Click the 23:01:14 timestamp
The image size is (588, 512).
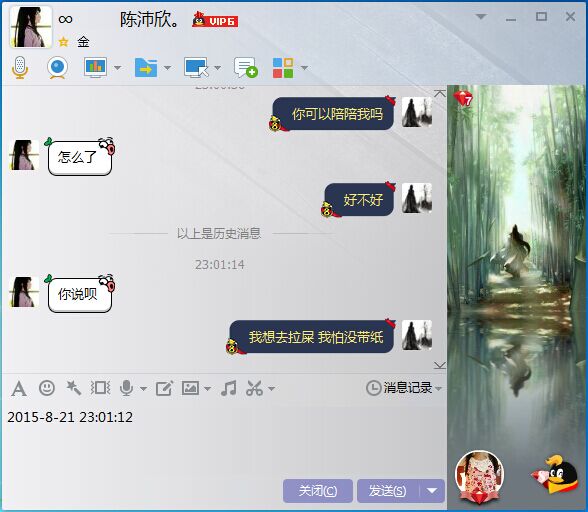[x=220, y=265]
